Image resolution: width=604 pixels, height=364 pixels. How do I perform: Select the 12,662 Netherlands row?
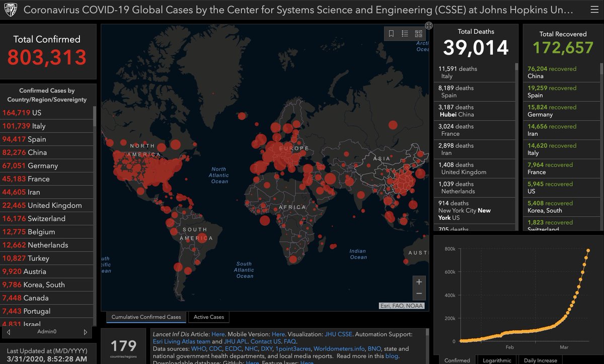point(46,245)
